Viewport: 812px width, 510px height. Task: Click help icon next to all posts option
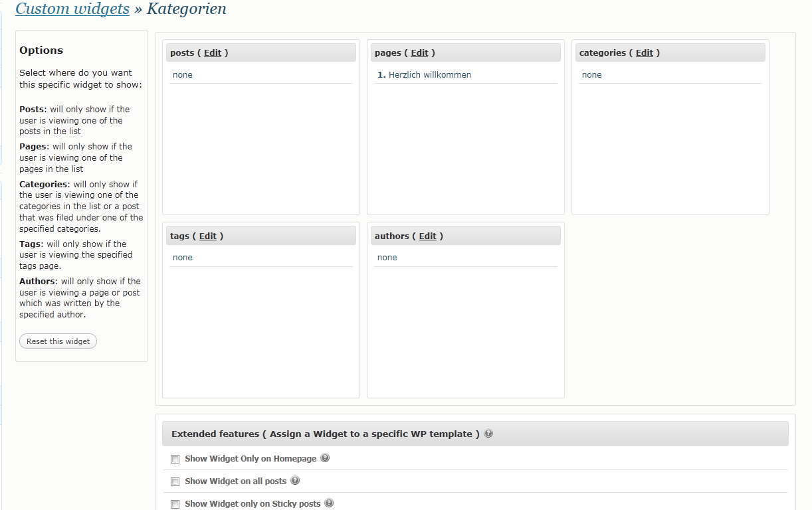tap(295, 481)
